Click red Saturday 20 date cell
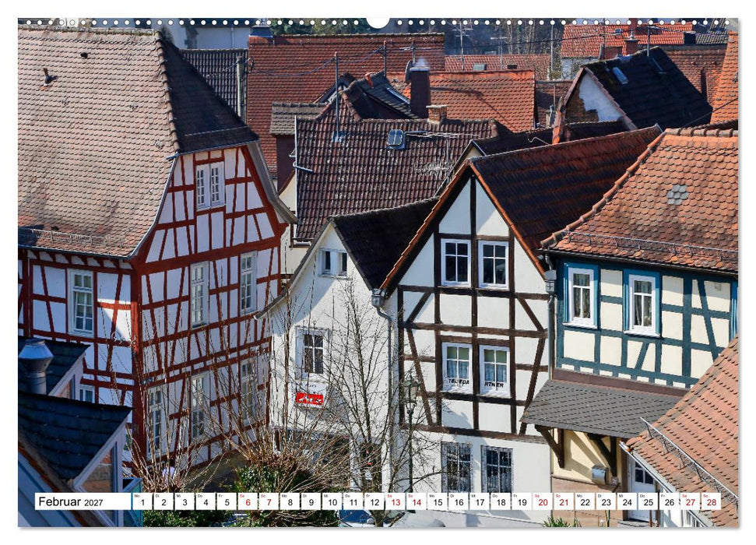Screen dimensions: 756x545 pyautogui.click(x=543, y=501)
